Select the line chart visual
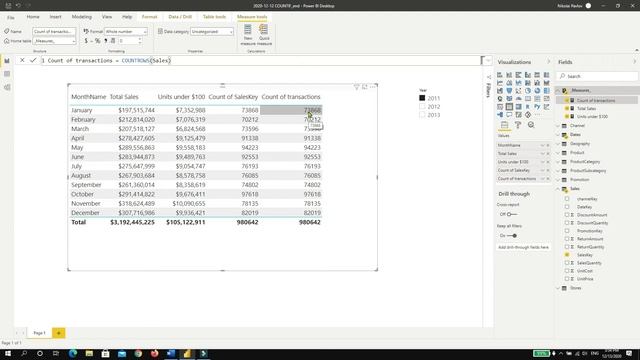640x360 pixels. 500,82
